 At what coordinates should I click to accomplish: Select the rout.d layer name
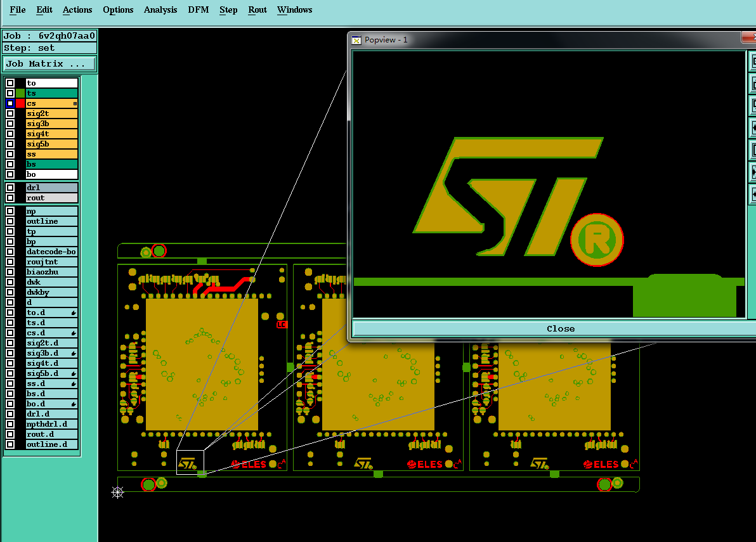(51, 434)
